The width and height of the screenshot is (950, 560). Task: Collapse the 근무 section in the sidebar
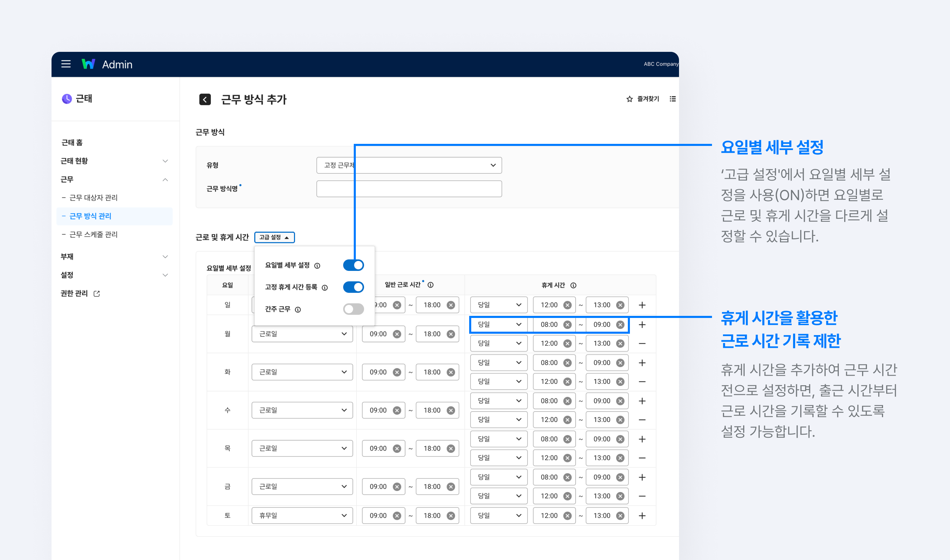tap(165, 180)
